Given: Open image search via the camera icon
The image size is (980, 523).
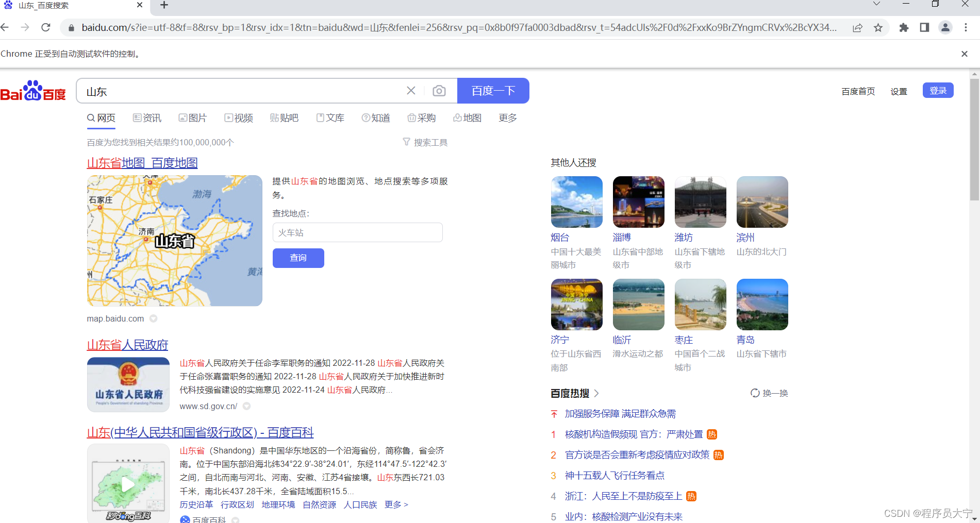Looking at the screenshot, I should (x=439, y=91).
